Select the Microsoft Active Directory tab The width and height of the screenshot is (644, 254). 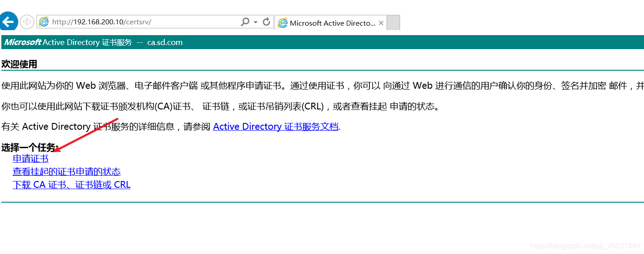point(331,23)
